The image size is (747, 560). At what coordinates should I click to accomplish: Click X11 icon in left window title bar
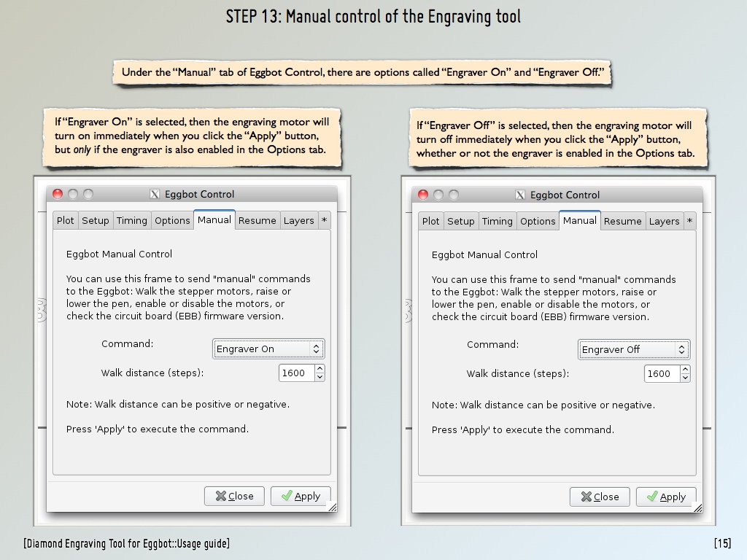[155, 194]
